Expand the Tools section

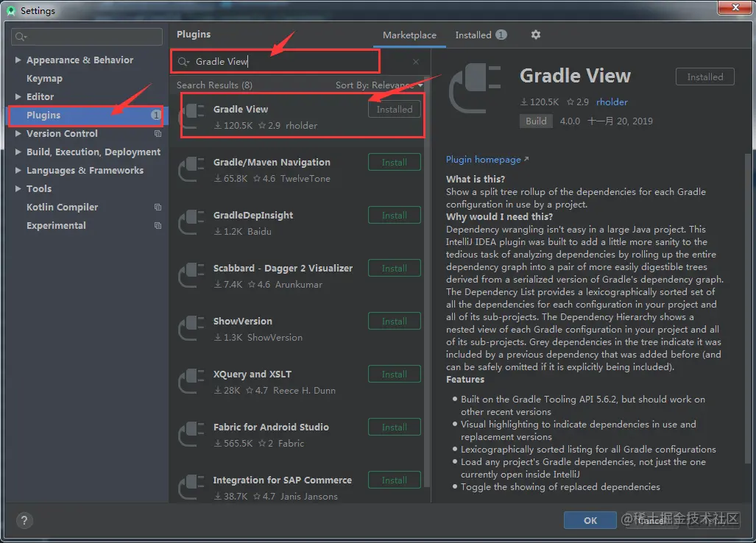pyautogui.click(x=18, y=188)
